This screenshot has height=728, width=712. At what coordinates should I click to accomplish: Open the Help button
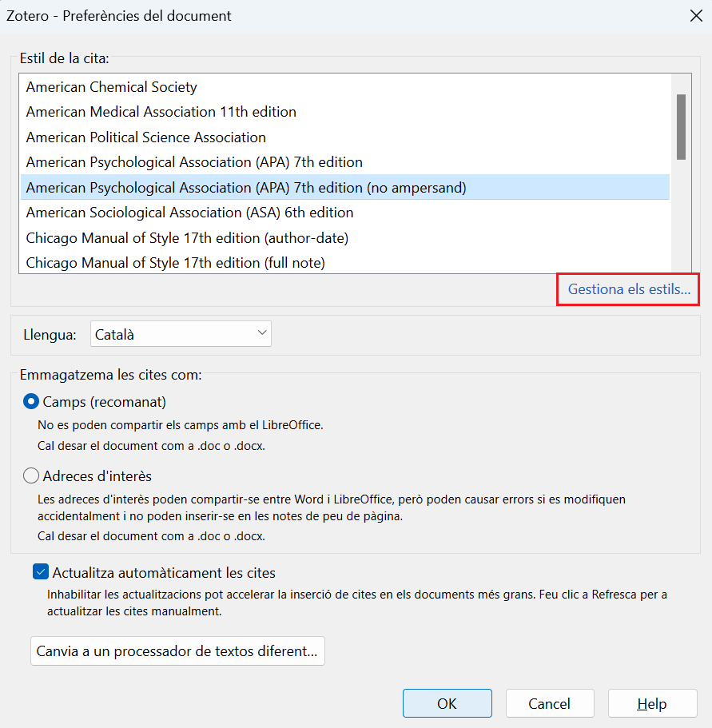(x=652, y=703)
